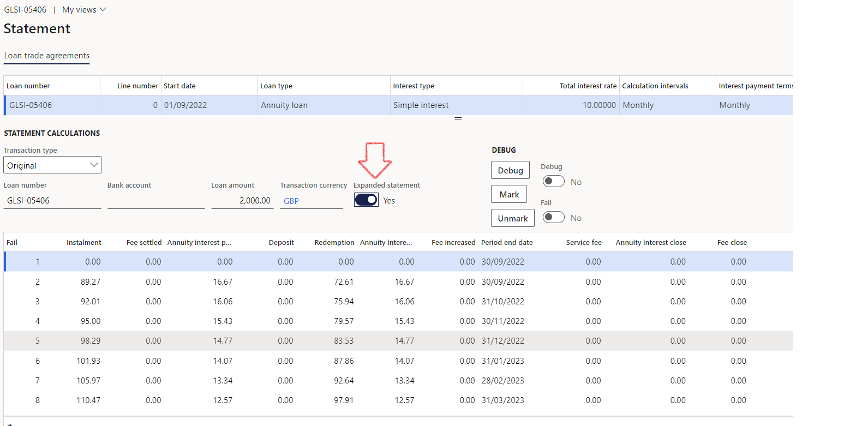868x426 pixels.
Task: Click redemption value 72.61
Action: coord(344,282)
